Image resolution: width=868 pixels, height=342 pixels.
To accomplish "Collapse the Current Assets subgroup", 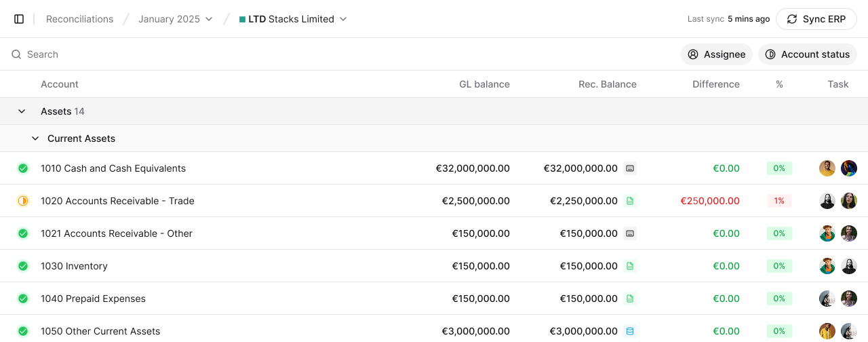I will coord(35,138).
